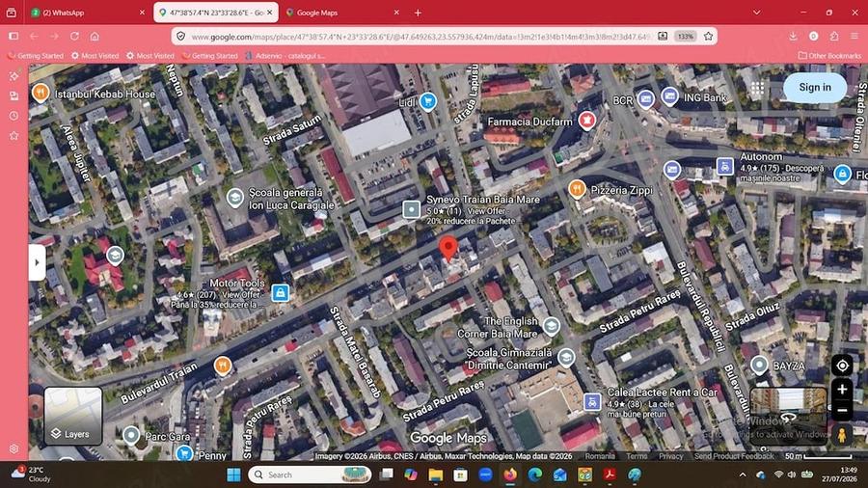Click the URL address bar
The height and width of the screenshot is (488, 868).
(420, 37)
